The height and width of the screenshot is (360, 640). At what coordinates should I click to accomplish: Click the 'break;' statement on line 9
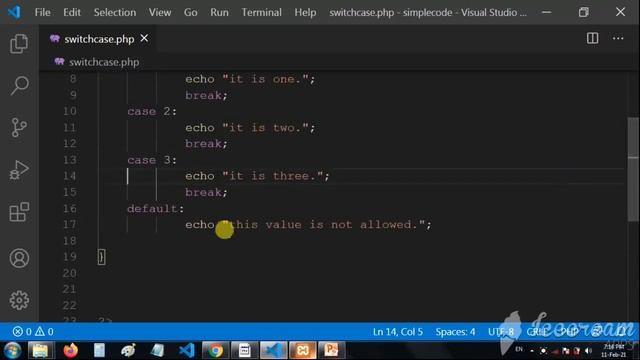[x=206, y=96]
